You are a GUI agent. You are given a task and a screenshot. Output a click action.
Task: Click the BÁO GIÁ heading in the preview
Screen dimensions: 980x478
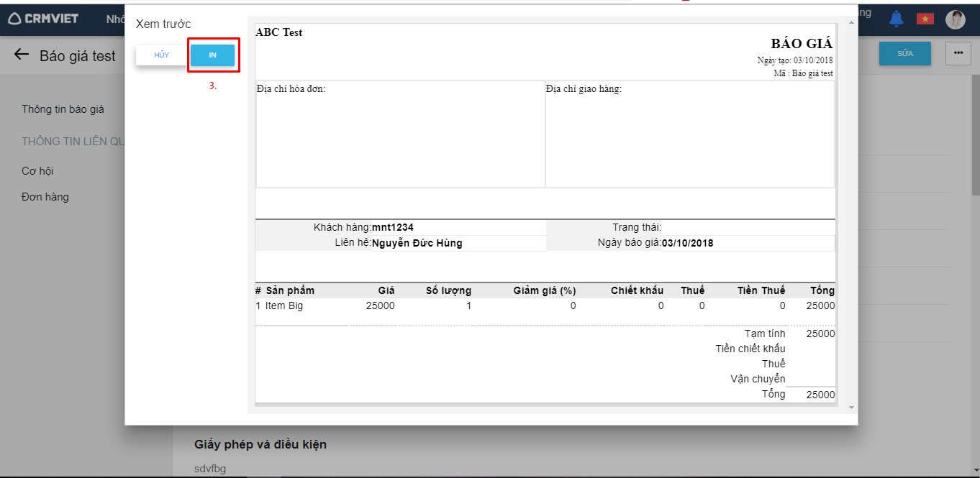pyautogui.click(x=802, y=44)
